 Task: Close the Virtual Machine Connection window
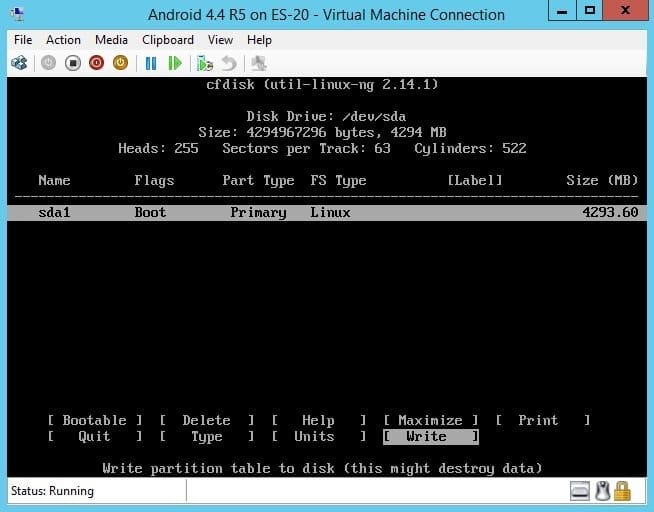(625, 10)
